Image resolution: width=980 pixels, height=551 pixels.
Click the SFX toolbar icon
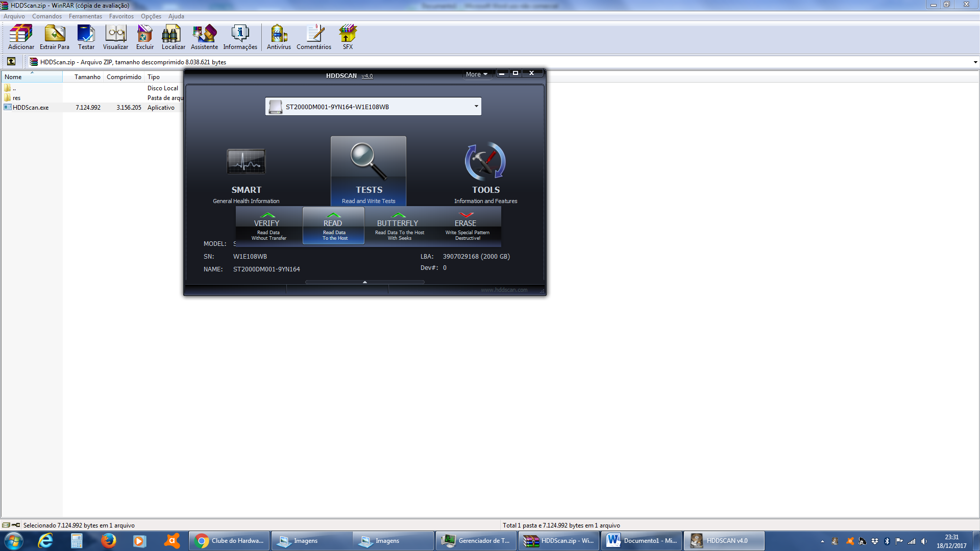pos(348,37)
